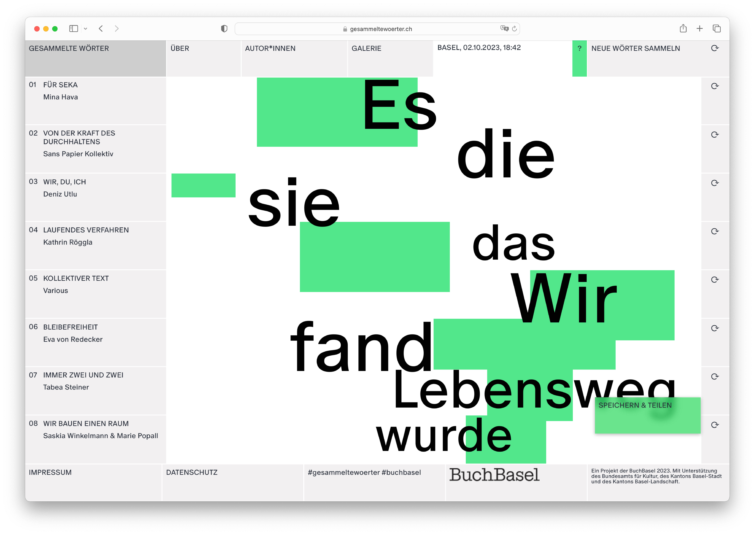Image resolution: width=756 pixels, height=535 pixels.
Task: Select 04 LAUFENDES VERFAHREN by Kathrin Röggla
Action: 96,246
